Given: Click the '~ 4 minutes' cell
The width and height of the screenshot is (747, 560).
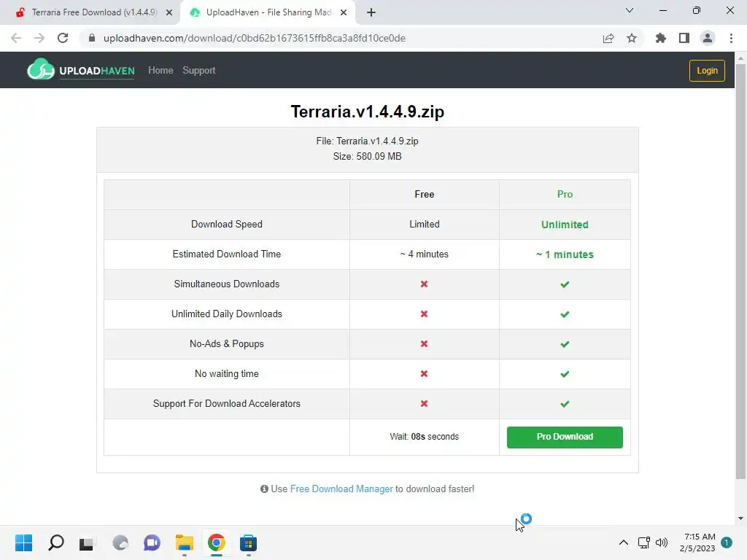Looking at the screenshot, I should coord(424,254).
